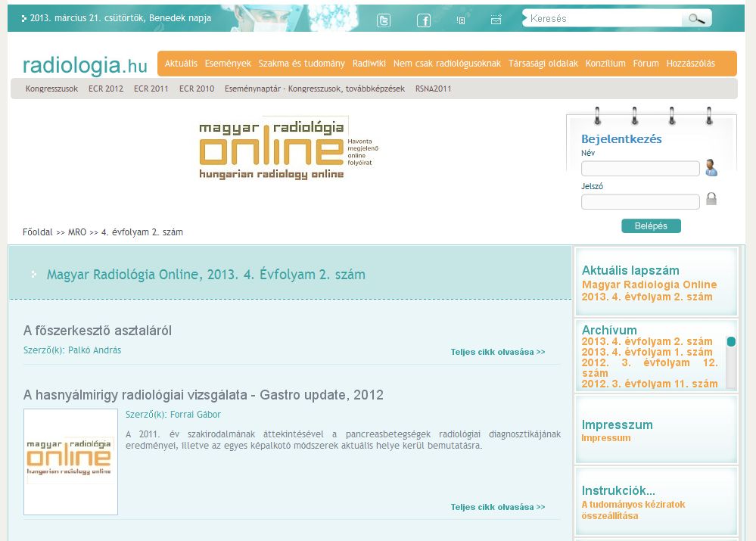This screenshot has width=756, height=541.
Task: Select ECR 2010 in the submenu
Action: [x=197, y=89]
